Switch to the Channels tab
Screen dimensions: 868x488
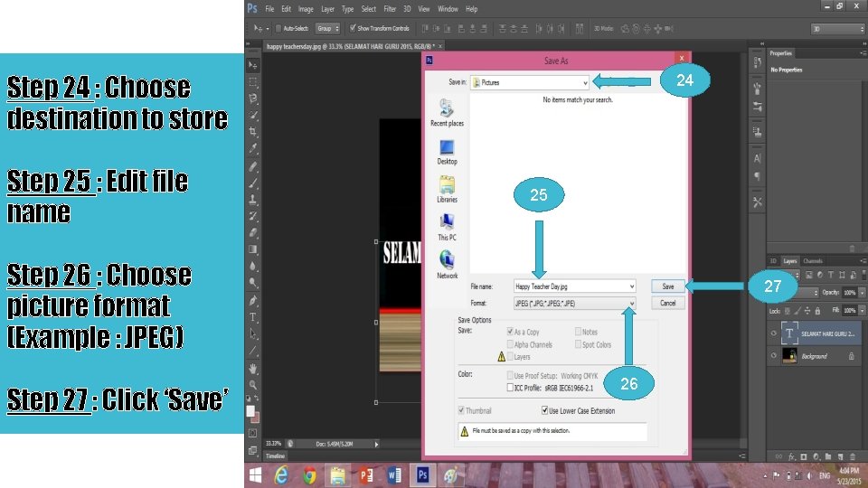(813, 260)
